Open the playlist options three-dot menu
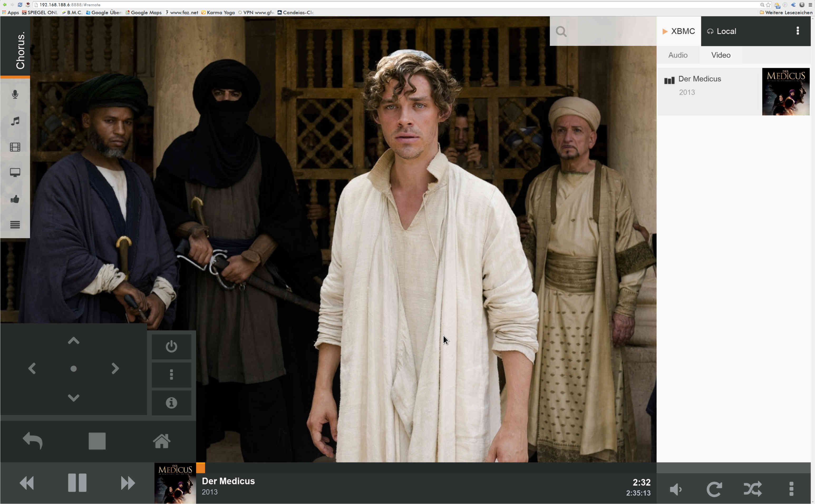This screenshot has height=504, width=815. 798,31
